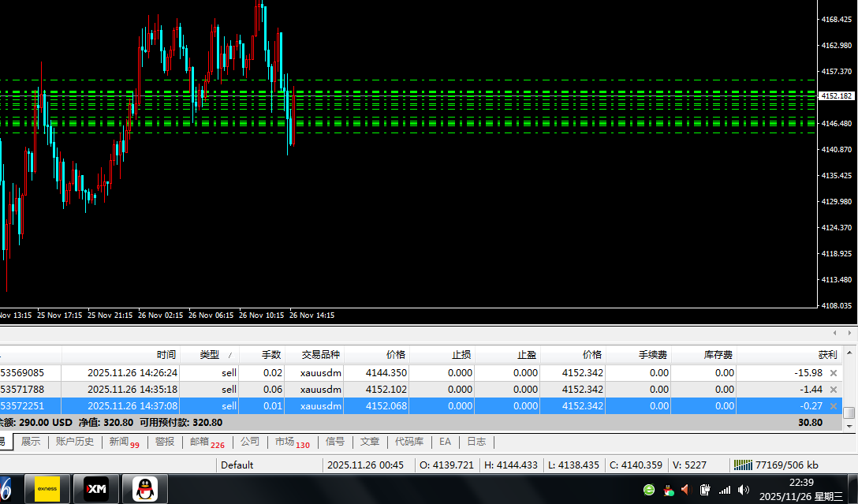
Task: Open Exness from the taskbar
Action: 48,490
